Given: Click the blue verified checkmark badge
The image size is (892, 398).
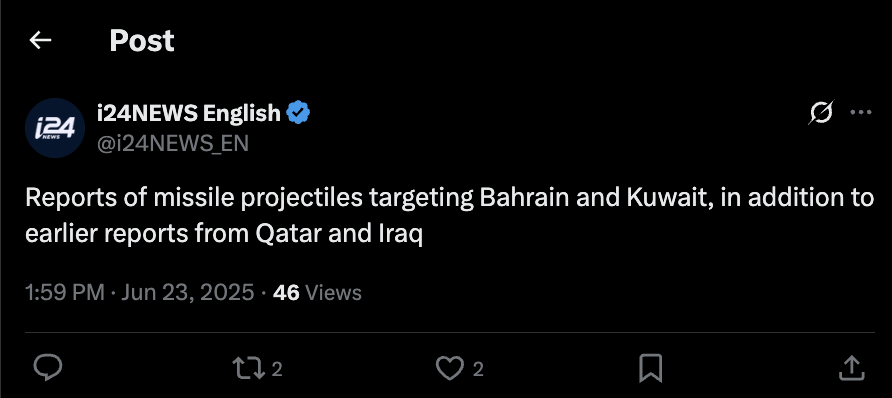Looking at the screenshot, I should pyautogui.click(x=298, y=113).
